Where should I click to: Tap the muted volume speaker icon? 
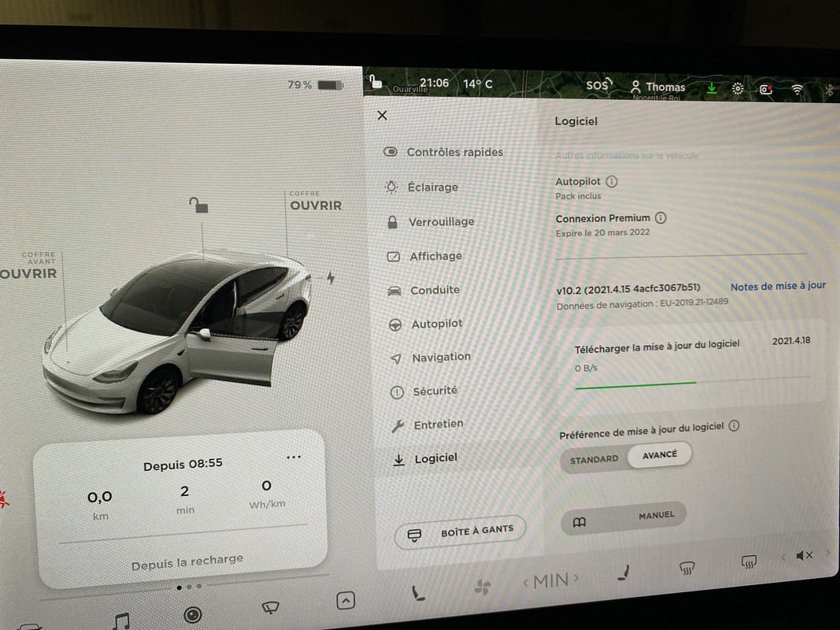(804, 555)
